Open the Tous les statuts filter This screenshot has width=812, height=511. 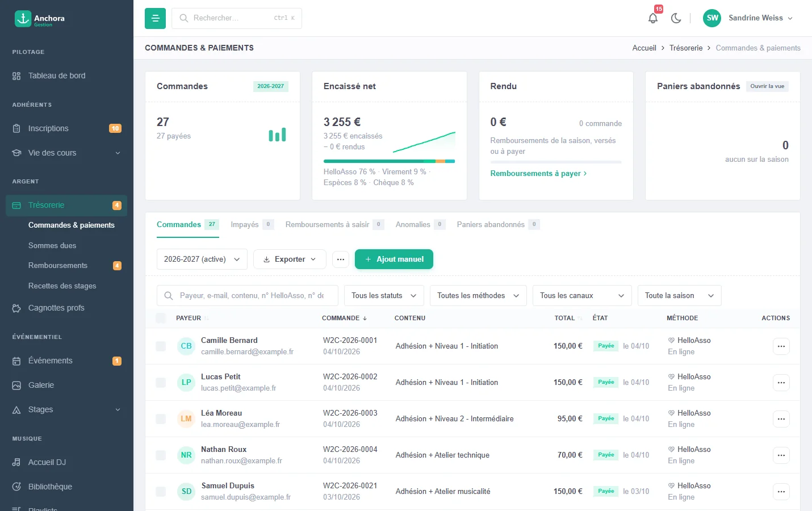[x=384, y=295]
